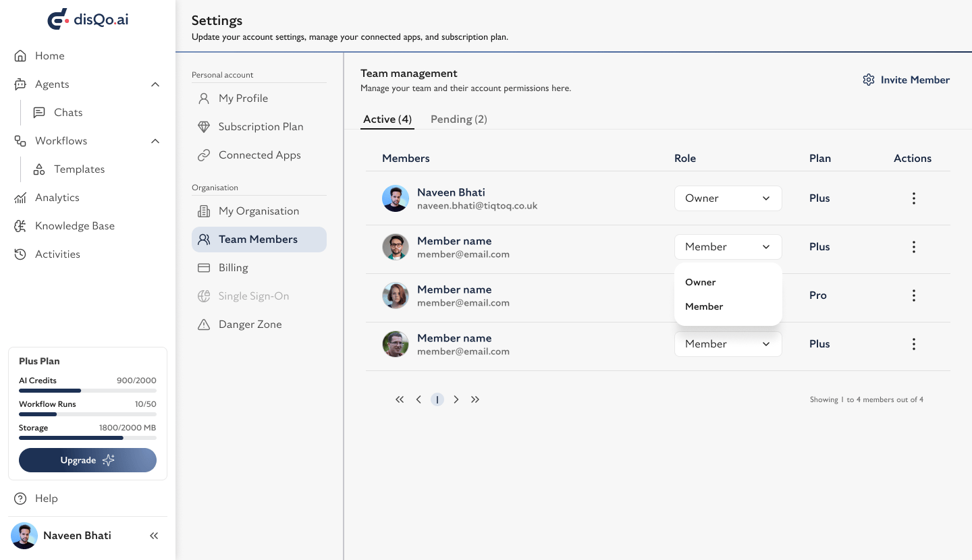
Task: Go to first page of members
Action: coord(400,399)
